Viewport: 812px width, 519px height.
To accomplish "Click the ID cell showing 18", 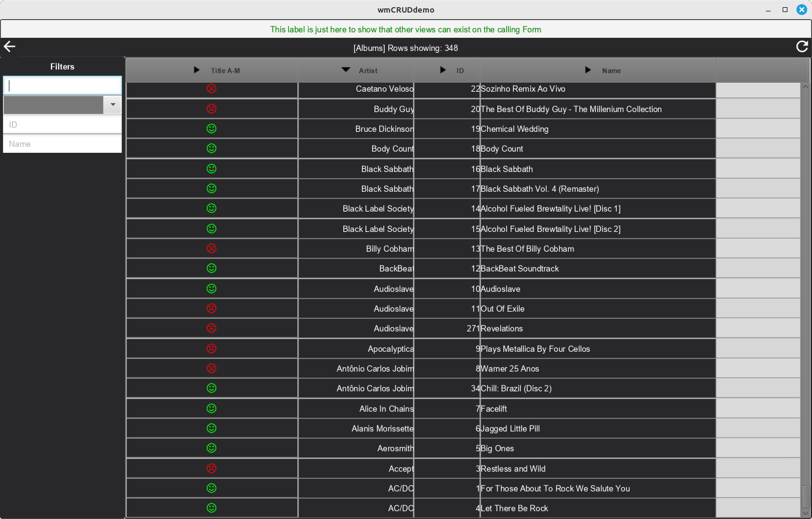I will pyautogui.click(x=447, y=149).
